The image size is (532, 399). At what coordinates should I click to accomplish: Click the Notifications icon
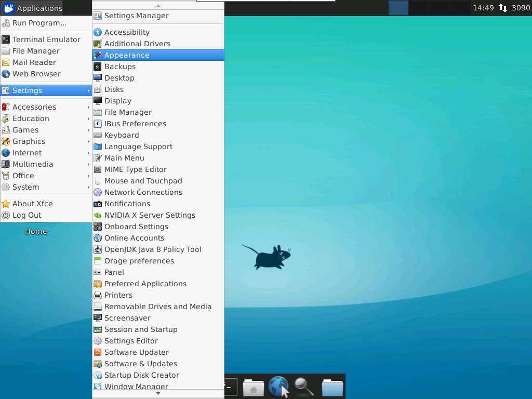tap(98, 204)
